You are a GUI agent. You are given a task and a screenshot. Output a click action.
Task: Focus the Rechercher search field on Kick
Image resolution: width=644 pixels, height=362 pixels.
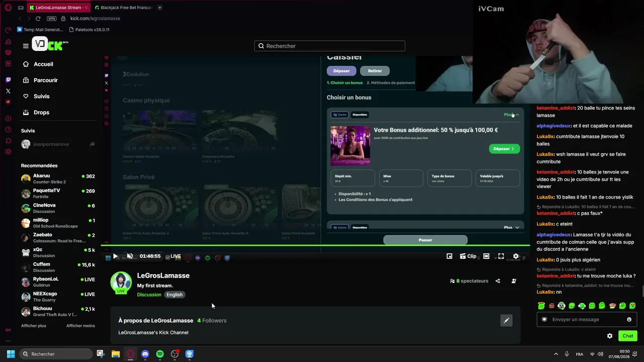tap(330, 46)
